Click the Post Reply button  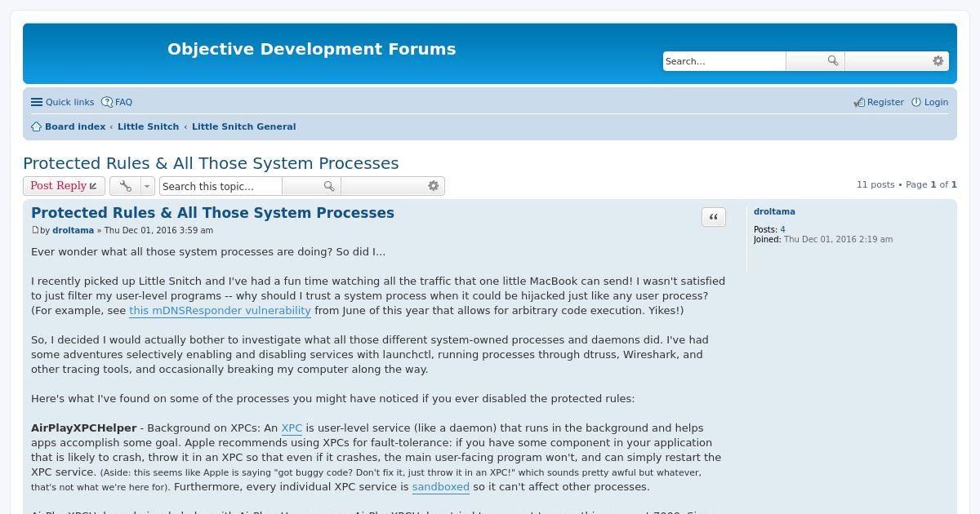[64, 186]
